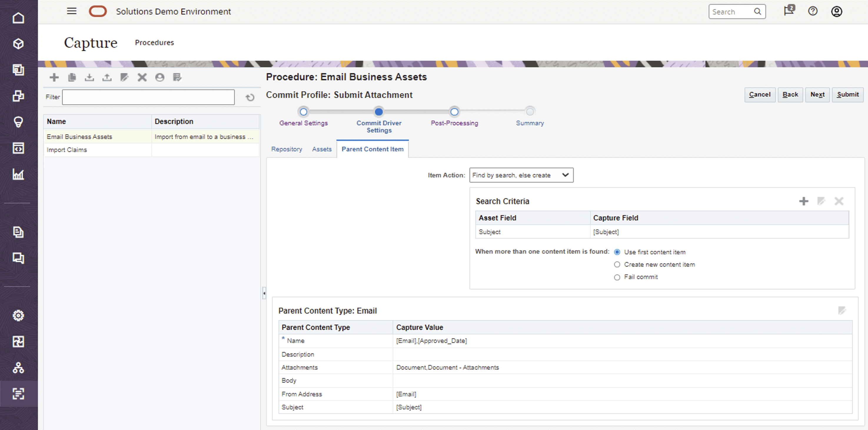Open the integrations puzzle icon in sidebar
The width and height of the screenshot is (868, 430).
click(18, 341)
